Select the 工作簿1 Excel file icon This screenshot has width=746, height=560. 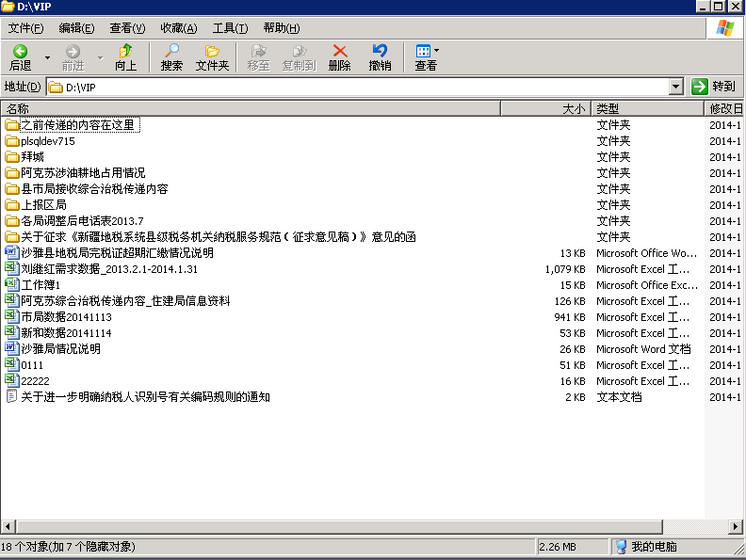[x=11, y=285]
